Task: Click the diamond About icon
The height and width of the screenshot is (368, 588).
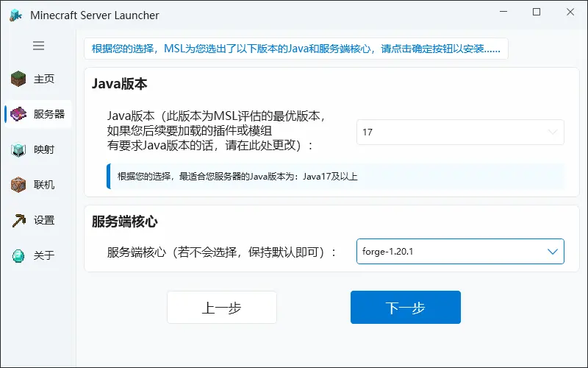Action: pos(18,255)
